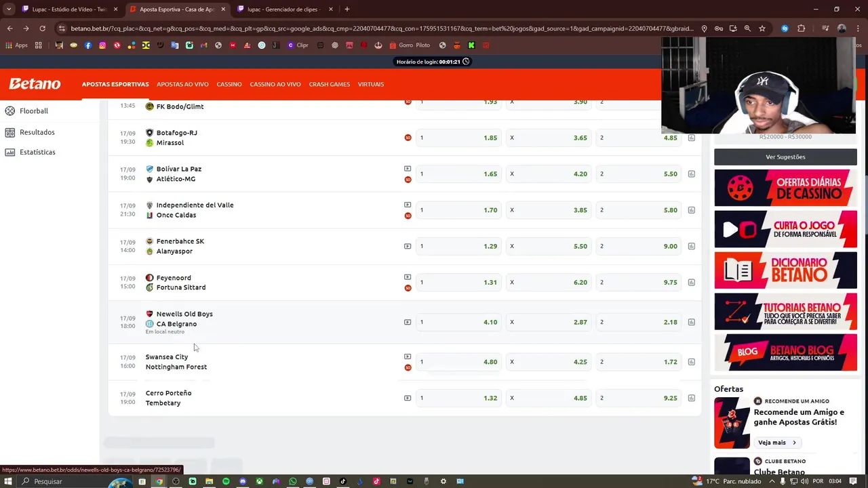Open statistics icon on Independiente del Valle row
Image resolution: width=868 pixels, height=488 pixels.
[691, 210]
